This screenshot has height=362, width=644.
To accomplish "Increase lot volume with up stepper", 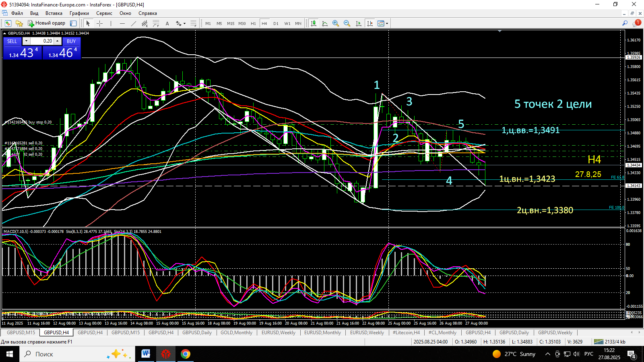I will [58, 41].
